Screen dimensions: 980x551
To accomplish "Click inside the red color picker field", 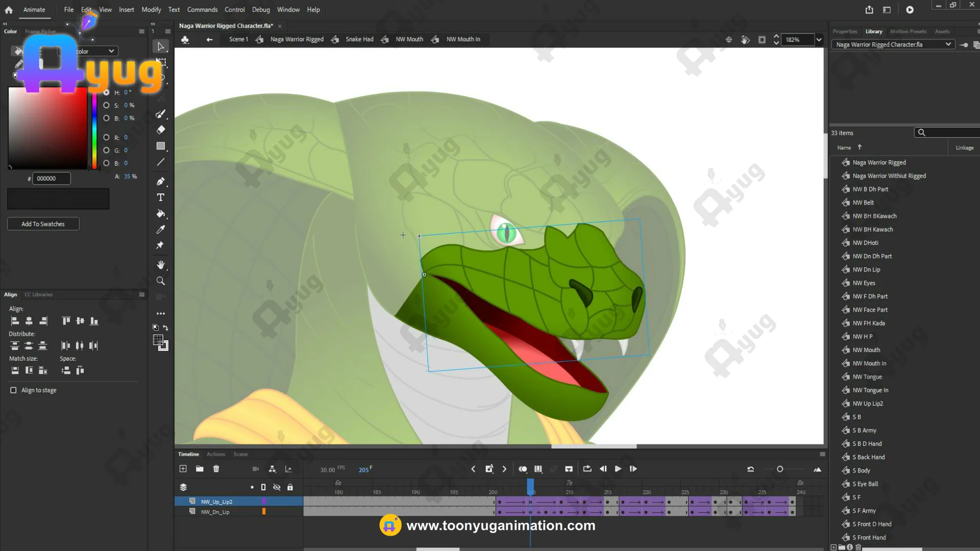I will coord(47,128).
